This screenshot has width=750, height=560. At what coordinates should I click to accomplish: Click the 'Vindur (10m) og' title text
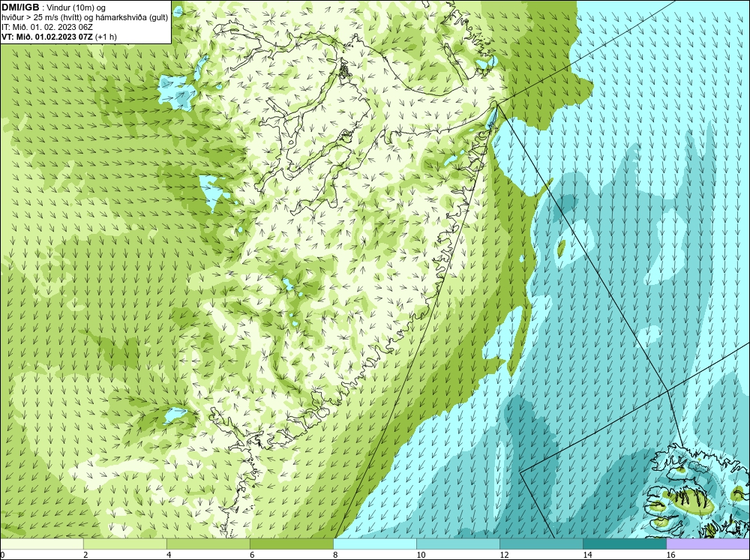click(77, 7)
